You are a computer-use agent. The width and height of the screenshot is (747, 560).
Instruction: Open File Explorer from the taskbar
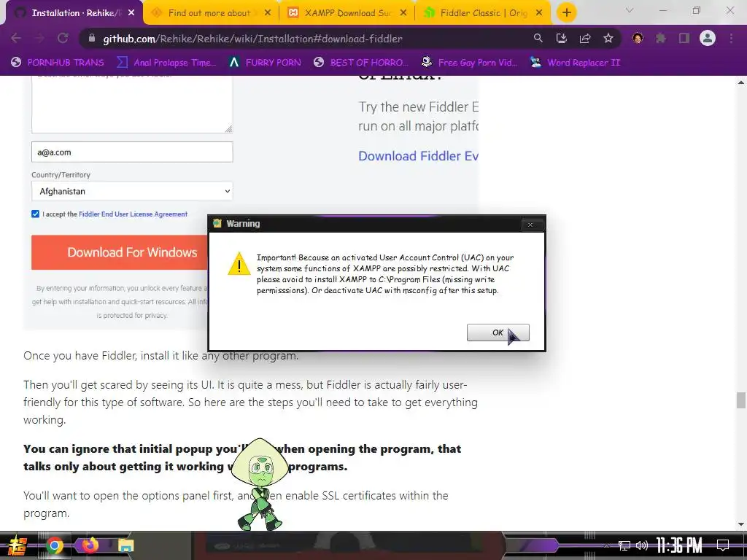(125, 545)
